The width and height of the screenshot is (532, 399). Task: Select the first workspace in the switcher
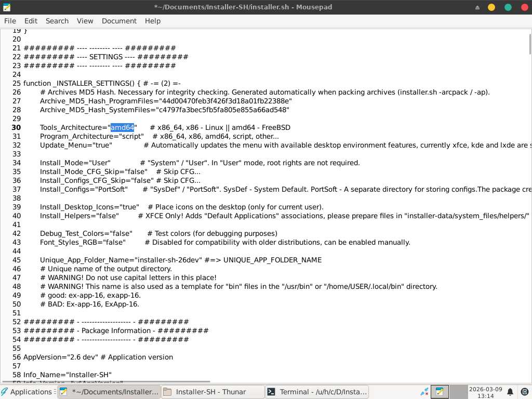click(x=440, y=392)
